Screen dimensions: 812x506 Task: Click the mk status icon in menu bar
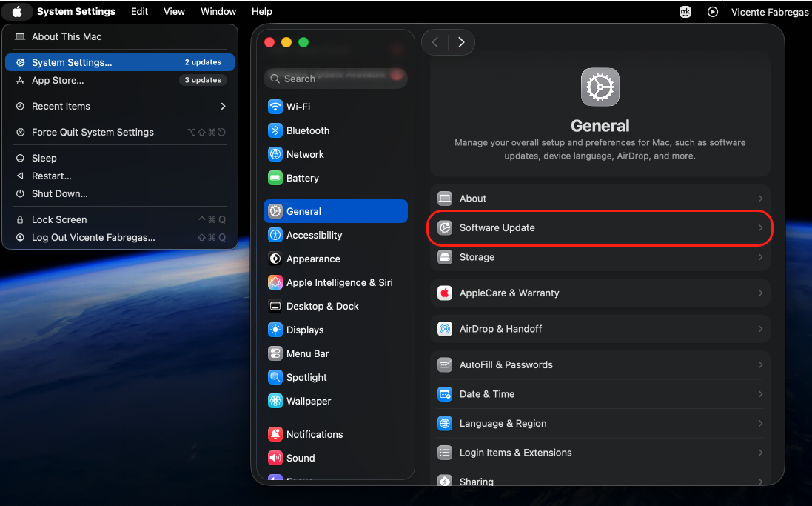pos(685,11)
